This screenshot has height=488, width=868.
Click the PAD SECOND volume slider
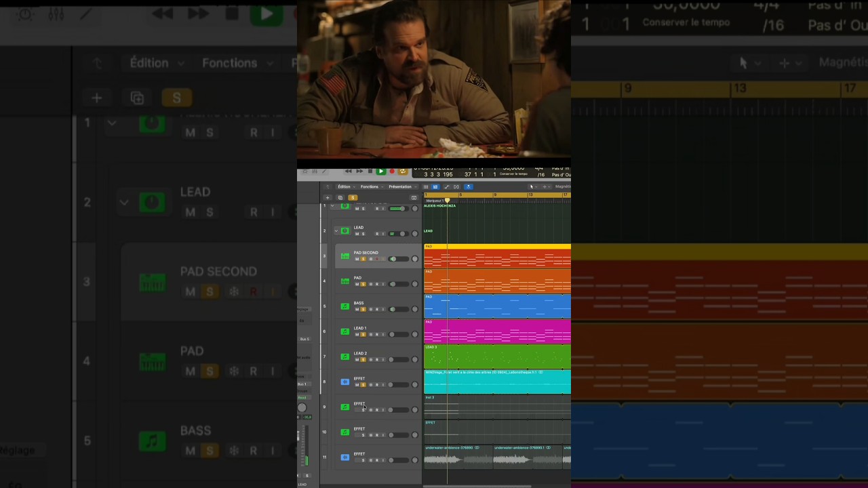click(x=398, y=259)
